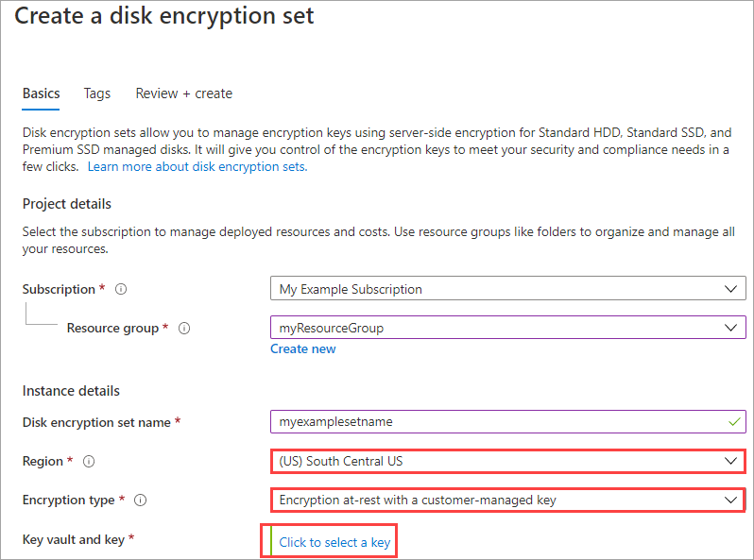This screenshot has width=754, height=560.
Task: Click the green validation checkmark in name field
Action: click(x=734, y=421)
